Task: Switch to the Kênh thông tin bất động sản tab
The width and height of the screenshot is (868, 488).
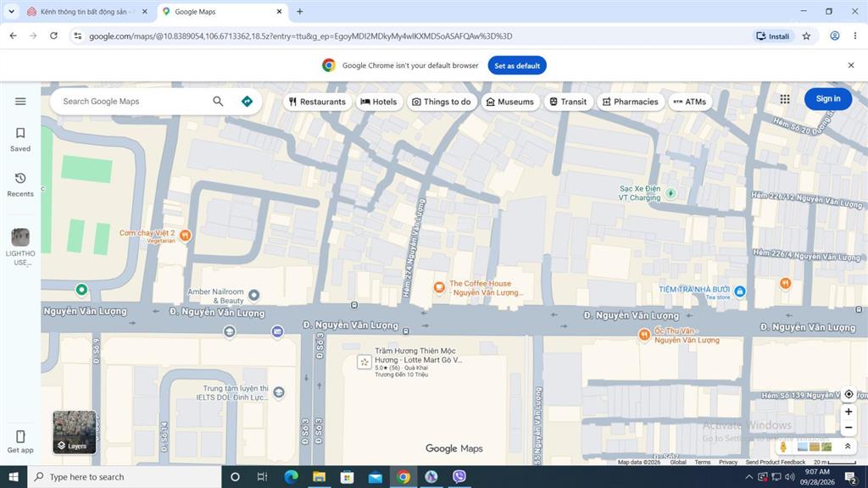Action: (87, 12)
